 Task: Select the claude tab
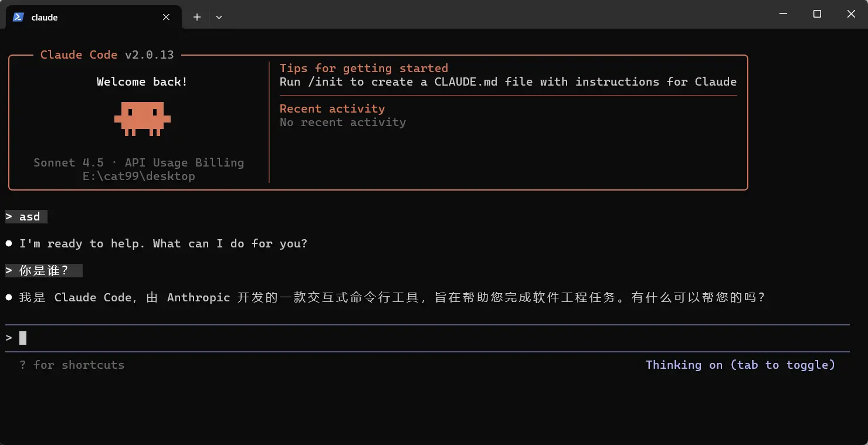(x=88, y=17)
